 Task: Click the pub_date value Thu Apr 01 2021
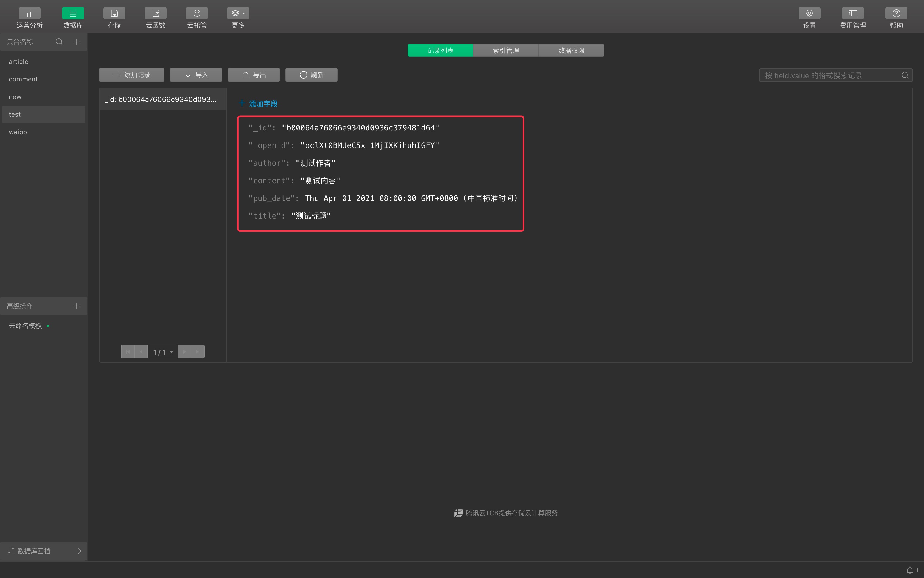pos(411,198)
